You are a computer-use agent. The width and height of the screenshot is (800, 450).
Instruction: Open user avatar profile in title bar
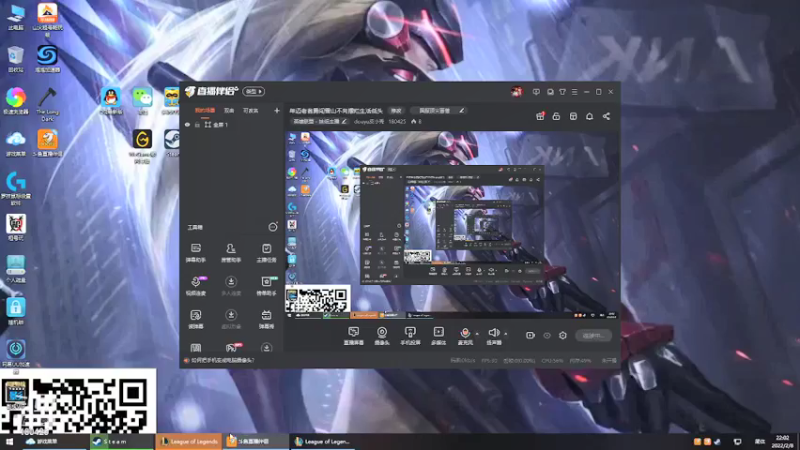[x=516, y=91]
